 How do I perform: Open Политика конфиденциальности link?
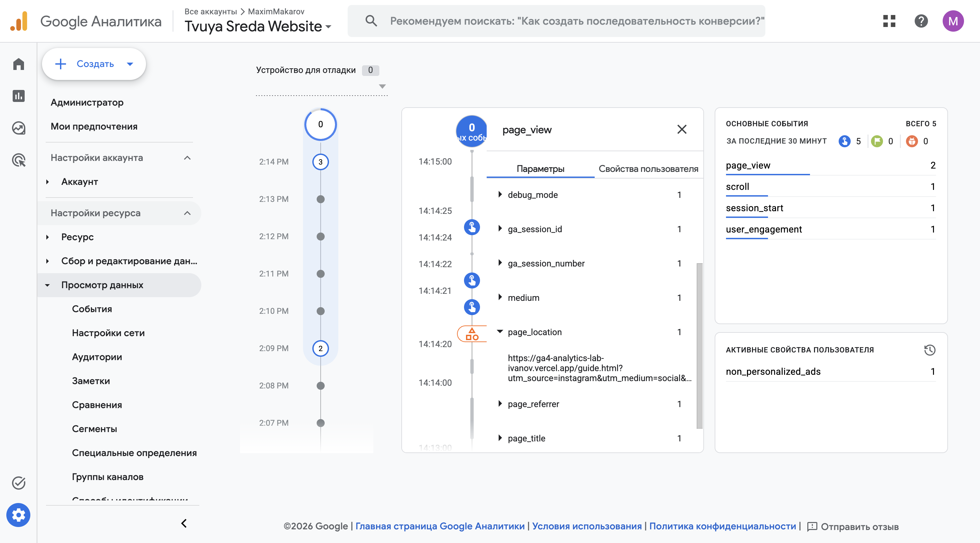(x=722, y=526)
